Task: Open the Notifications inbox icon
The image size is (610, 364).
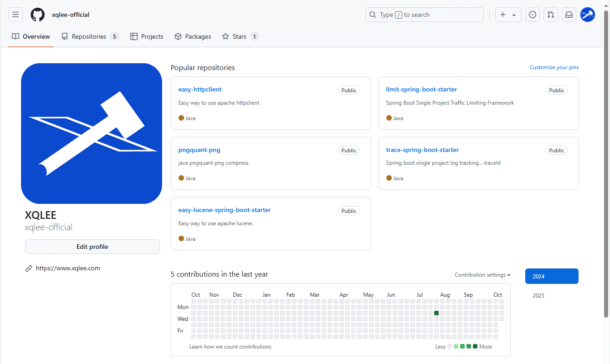Action: click(x=569, y=15)
